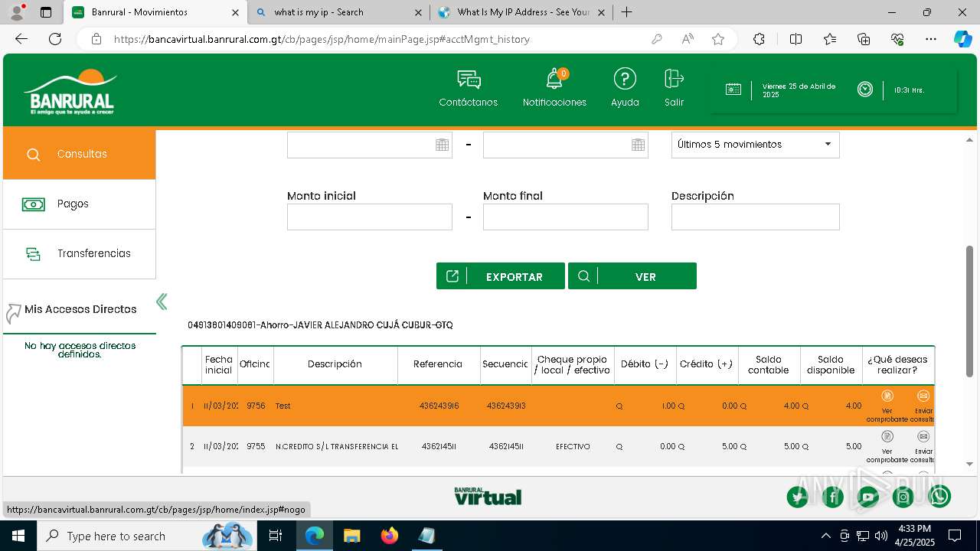The width and height of the screenshot is (980, 551).
Task: Click the EXPORTAR button
Action: point(501,276)
